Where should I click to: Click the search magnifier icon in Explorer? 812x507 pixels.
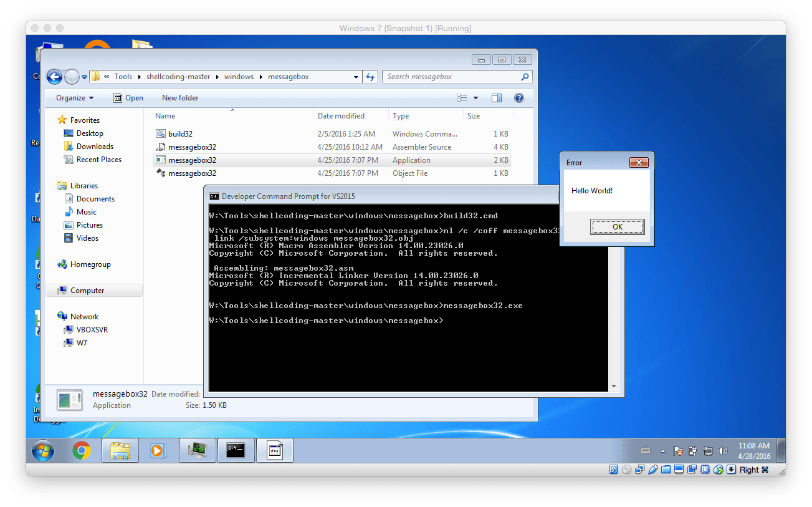coord(525,77)
